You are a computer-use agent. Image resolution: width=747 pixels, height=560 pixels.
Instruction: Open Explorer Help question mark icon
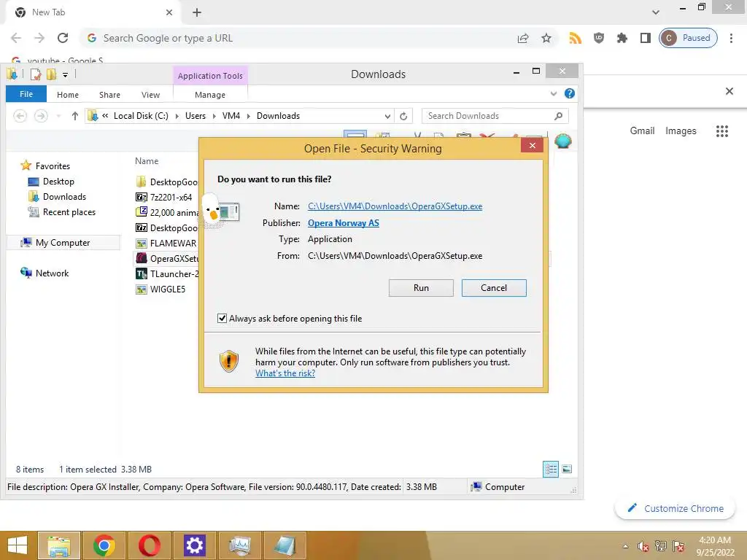569,93
